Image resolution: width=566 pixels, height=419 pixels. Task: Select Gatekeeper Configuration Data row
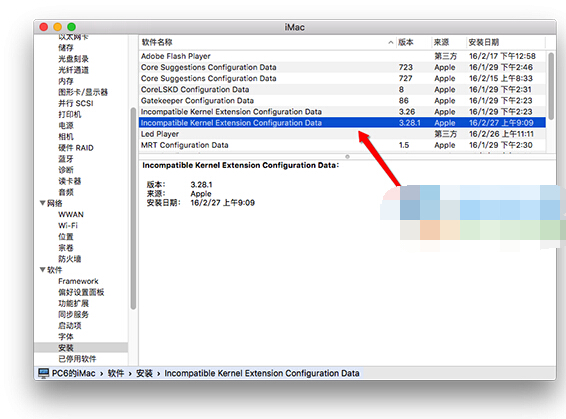[342, 101]
